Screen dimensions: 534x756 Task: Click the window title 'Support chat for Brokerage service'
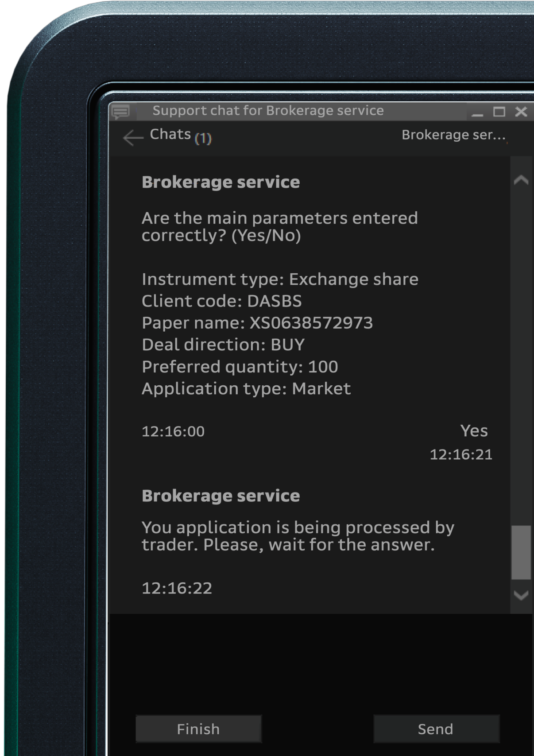(268, 111)
